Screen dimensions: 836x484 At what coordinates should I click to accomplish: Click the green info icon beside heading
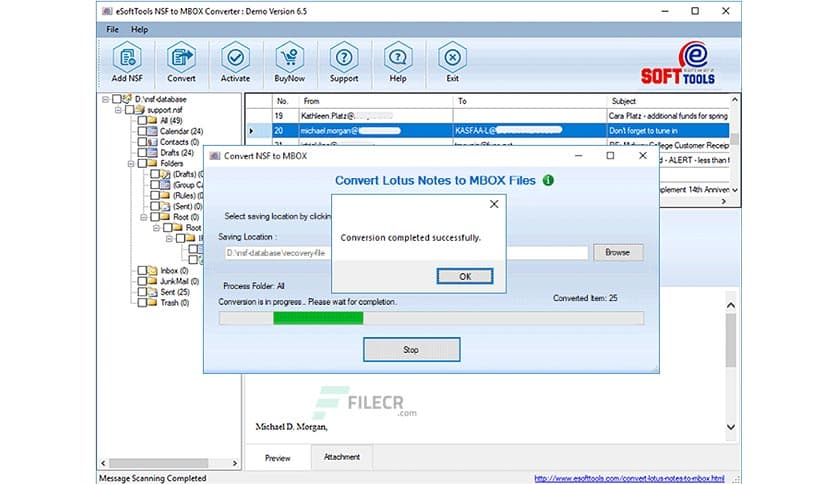coord(548,180)
